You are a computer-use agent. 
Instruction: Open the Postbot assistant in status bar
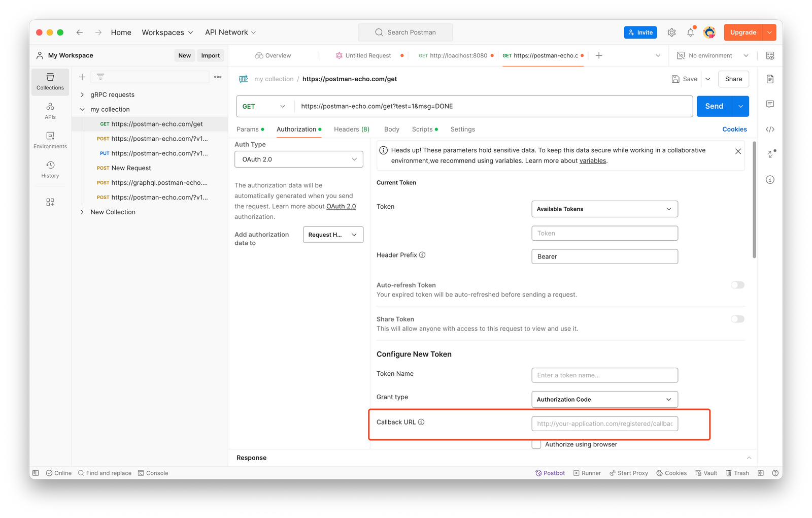click(x=550, y=473)
